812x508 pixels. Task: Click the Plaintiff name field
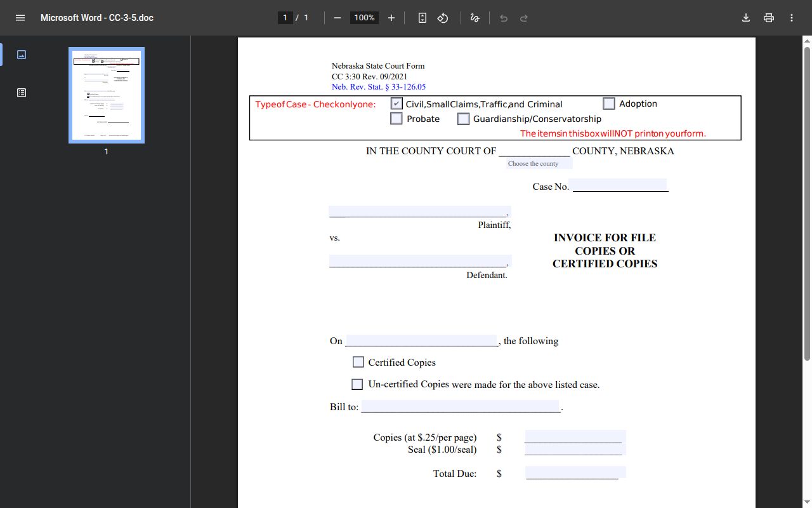[419, 212]
